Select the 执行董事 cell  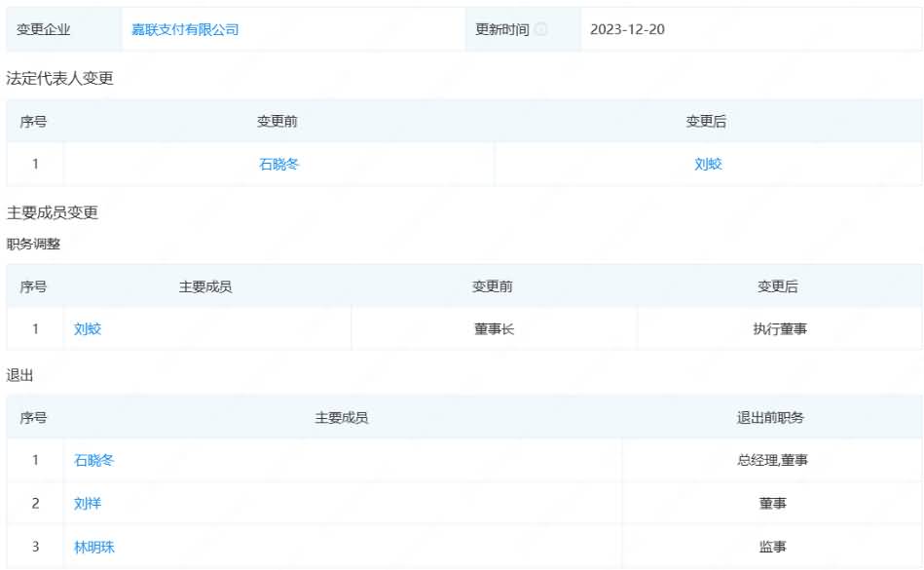[x=780, y=329]
